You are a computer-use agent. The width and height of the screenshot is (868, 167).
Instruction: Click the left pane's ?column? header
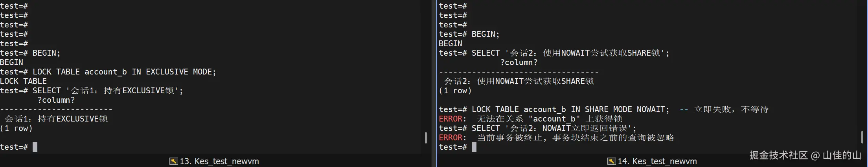coord(56,100)
